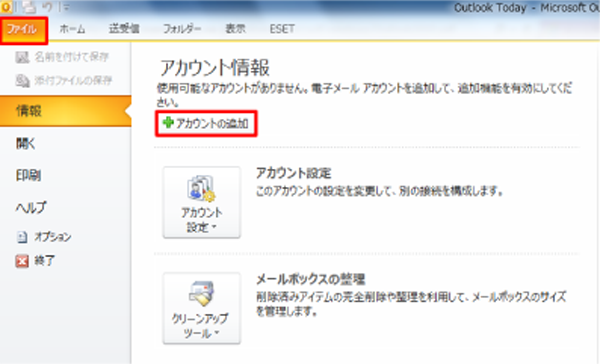Click the save attachments icon

tap(22, 81)
